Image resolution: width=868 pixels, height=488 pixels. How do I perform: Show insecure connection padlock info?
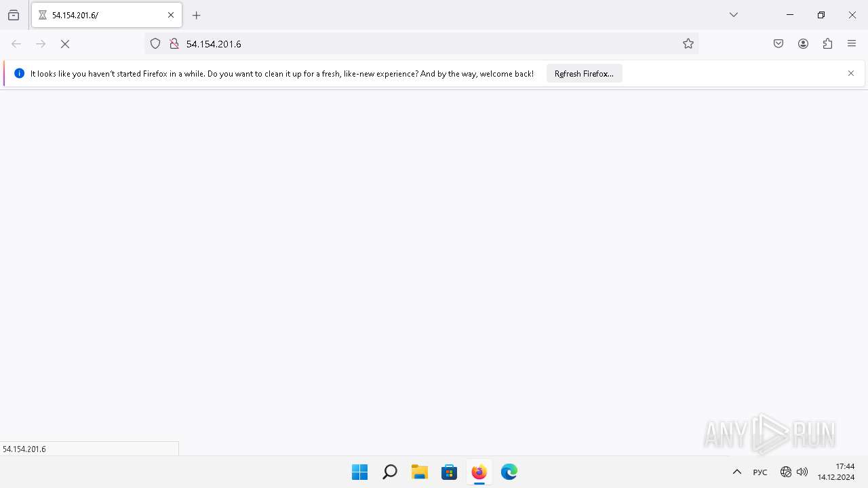[x=174, y=43]
